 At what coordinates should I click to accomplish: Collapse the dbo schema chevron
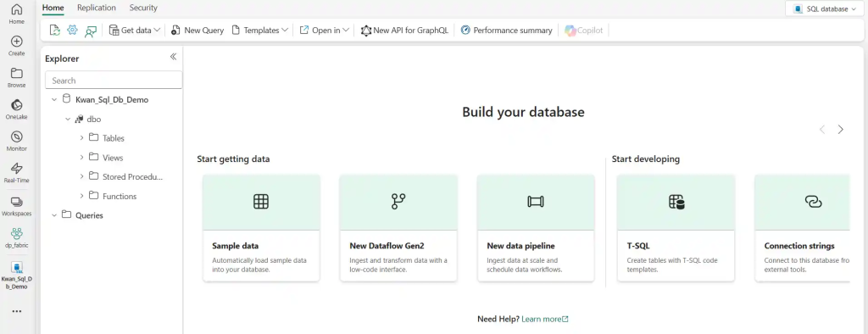pyautogui.click(x=68, y=119)
